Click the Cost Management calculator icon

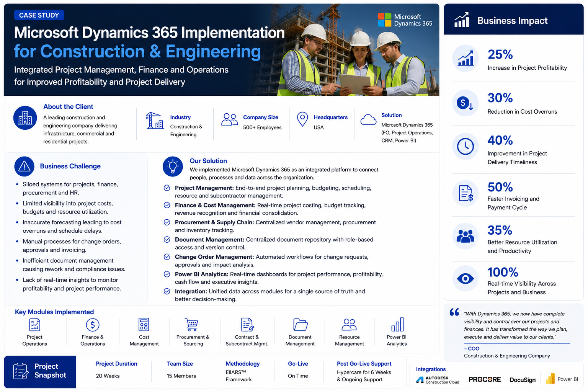[x=144, y=325]
